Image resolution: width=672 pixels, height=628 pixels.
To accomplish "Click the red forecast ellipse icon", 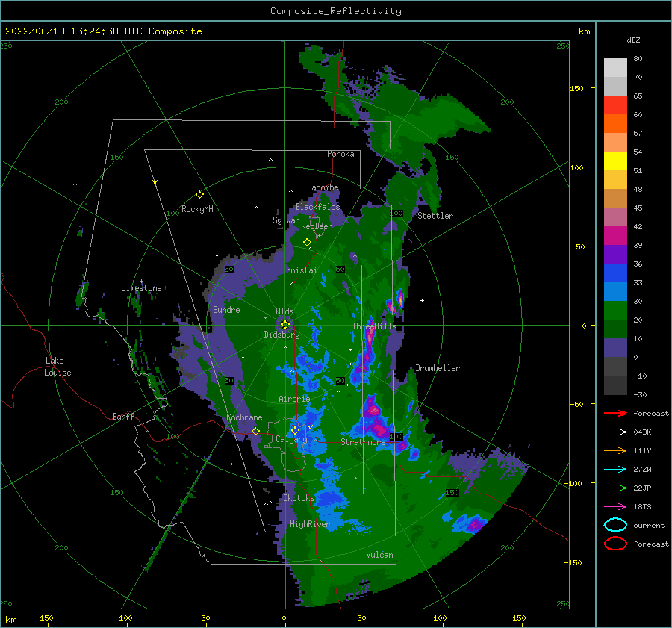I will click(615, 544).
